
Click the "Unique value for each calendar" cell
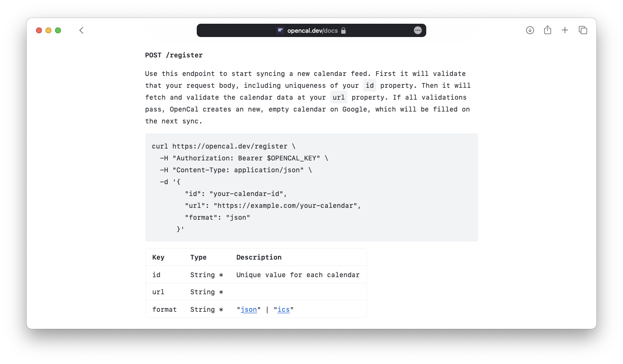click(x=298, y=275)
